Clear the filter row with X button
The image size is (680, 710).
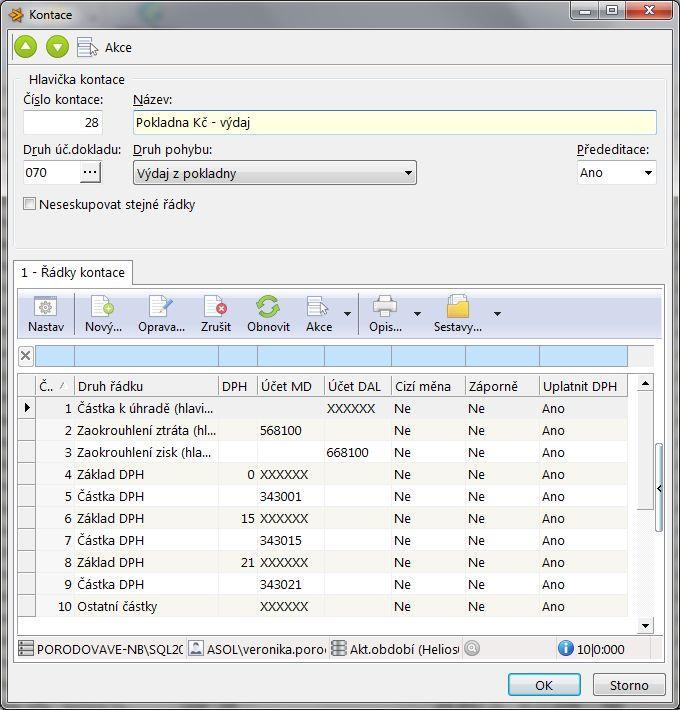click(26, 356)
